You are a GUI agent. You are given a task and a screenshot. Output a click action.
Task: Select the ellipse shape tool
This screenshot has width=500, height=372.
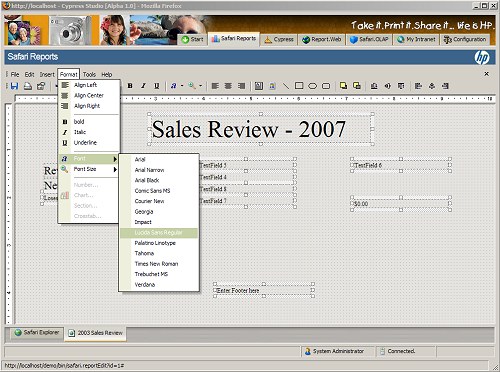pyautogui.click(x=312, y=86)
